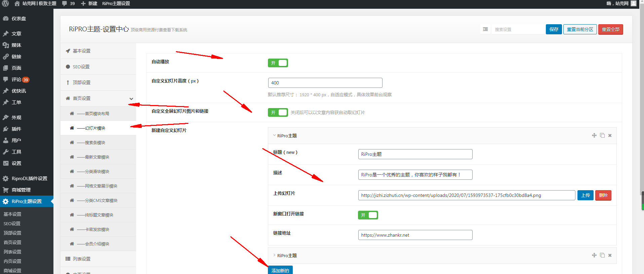The height and width of the screenshot is (274, 644).
Task: Open 页面 pages in admin sidebar
Action: tap(27, 68)
